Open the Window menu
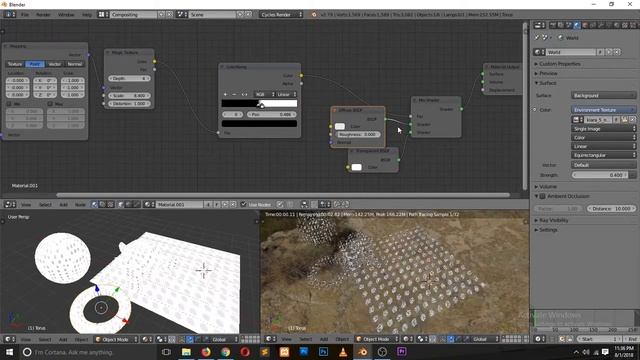This screenshot has width=640, height=360. pyautogui.click(x=66, y=14)
